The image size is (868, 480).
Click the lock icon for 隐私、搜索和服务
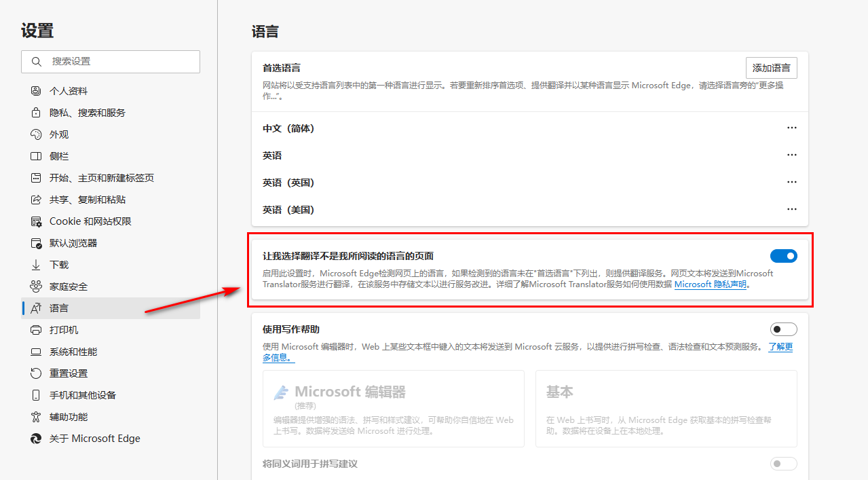[36, 113]
